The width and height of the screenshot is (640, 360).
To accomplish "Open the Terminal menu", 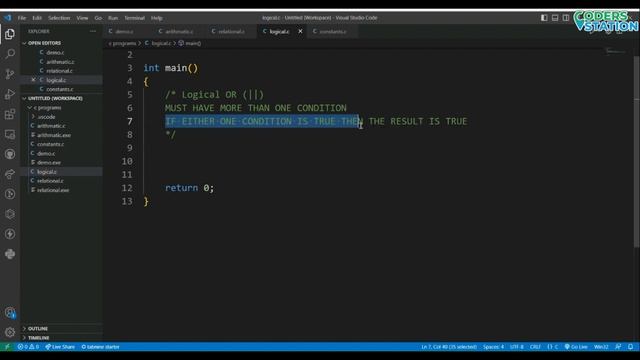I will pos(135,18).
